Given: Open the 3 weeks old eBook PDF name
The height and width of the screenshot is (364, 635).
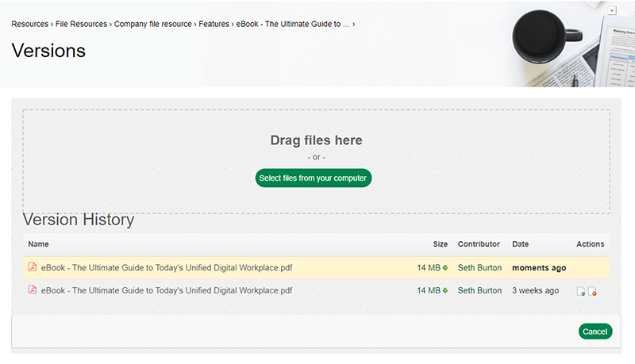Looking at the screenshot, I should (x=167, y=291).
